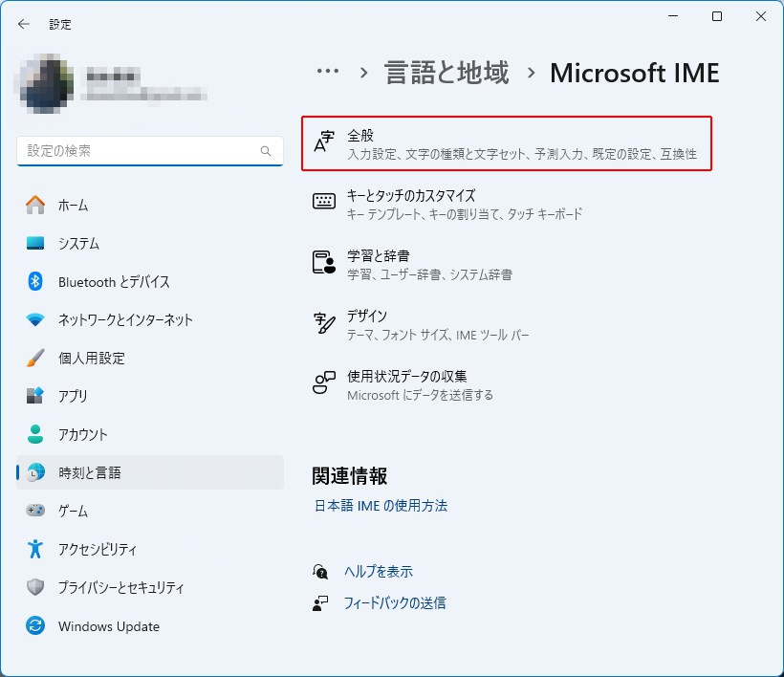Go to 言語と地域 breadcrumb
Viewport: 784px width, 677px height.
[446, 73]
